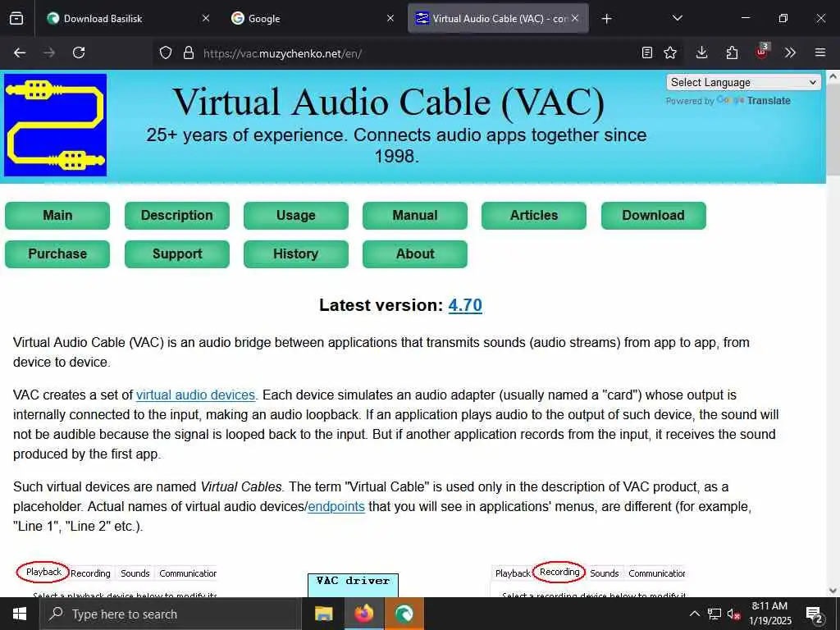Go to the Usage page
Viewport: 840px width, 630px height.
click(x=295, y=216)
